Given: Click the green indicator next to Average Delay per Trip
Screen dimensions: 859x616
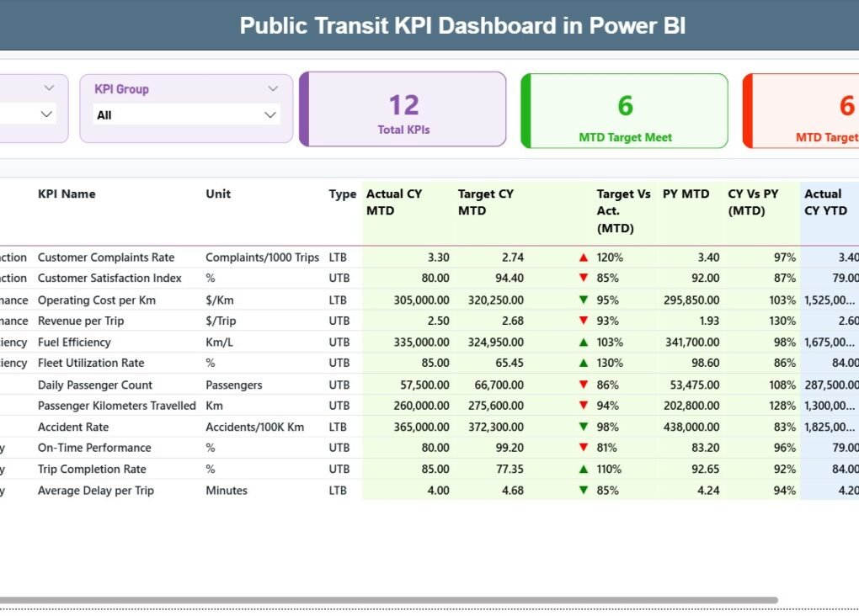Looking at the screenshot, I should point(583,490).
